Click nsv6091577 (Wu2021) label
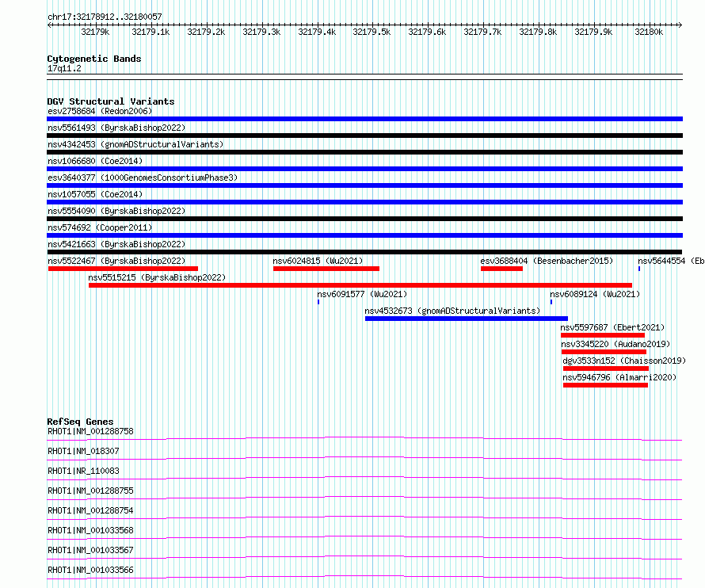Image resolution: width=705 pixels, height=588 pixels. tap(362, 294)
